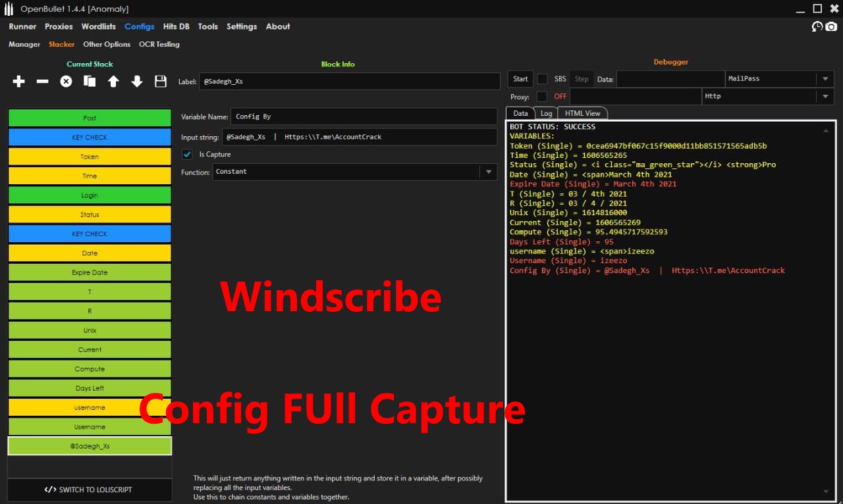Enable the Proxy checkbox
Screen dimensions: 843x504
click(542, 97)
